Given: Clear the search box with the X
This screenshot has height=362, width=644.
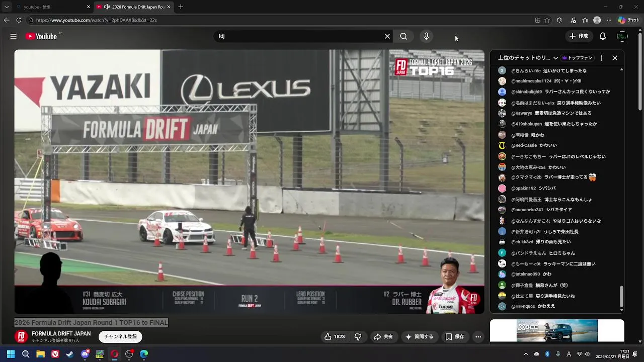Looking at the screenshot, I should pos(387,36).
